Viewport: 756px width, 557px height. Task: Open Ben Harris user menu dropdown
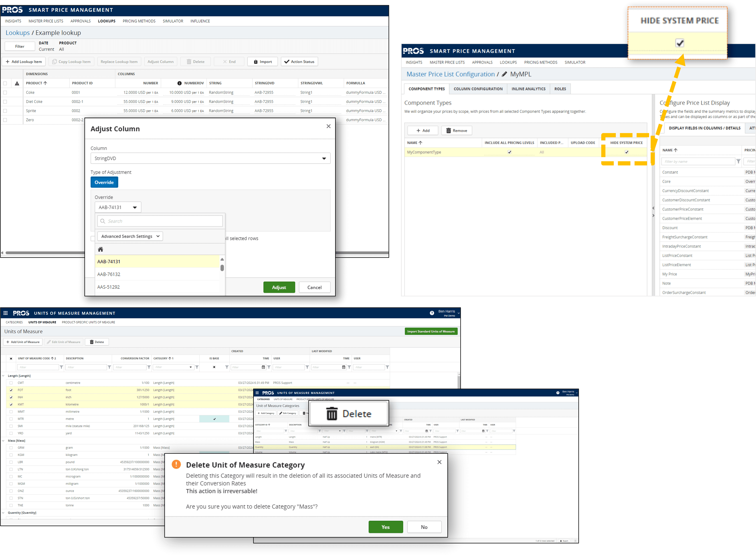pyautogui.click(x=458, y=313)
